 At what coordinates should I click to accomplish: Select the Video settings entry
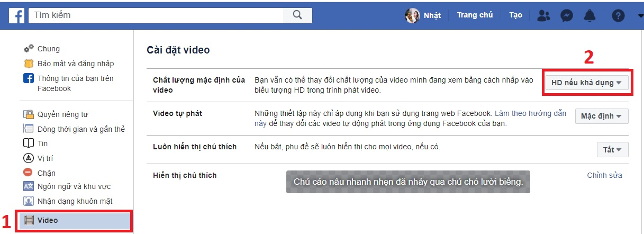[76, 220]
